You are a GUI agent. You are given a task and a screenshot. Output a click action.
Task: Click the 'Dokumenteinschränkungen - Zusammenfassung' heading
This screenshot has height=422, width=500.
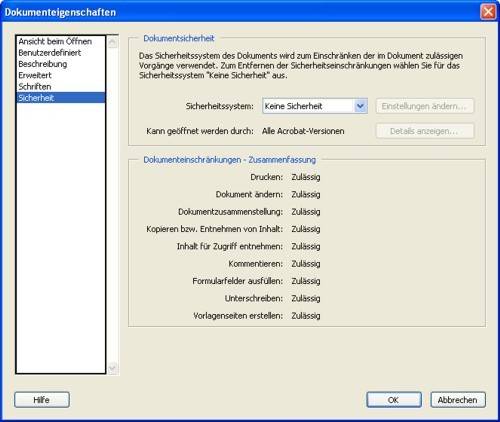point(229,160)
